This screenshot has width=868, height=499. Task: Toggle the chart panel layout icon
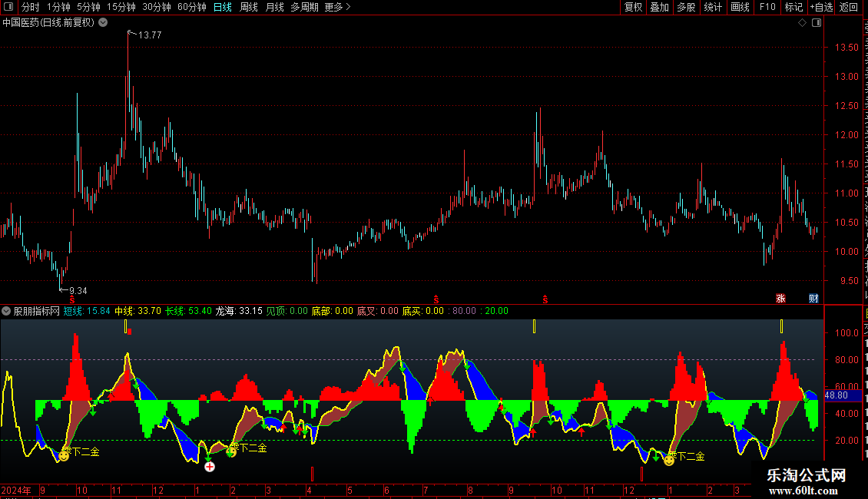[817, 23]
